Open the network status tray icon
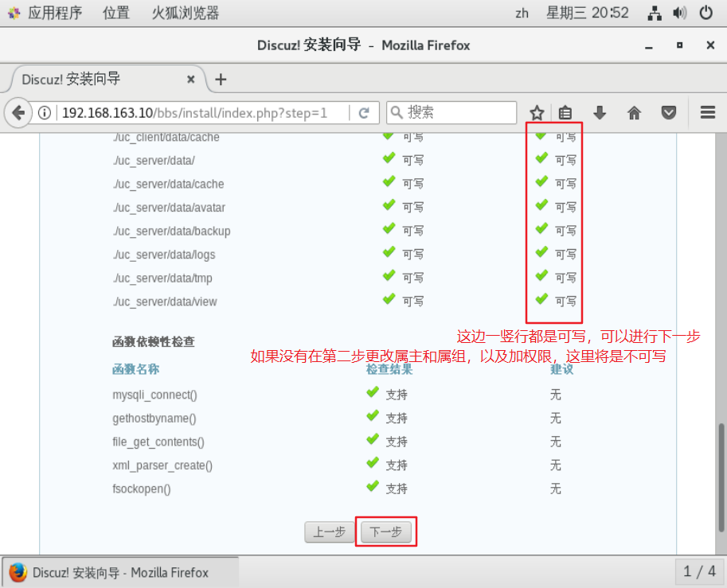Image resolution: width=727 pixels, height=588 pixels. pos(655,13)
